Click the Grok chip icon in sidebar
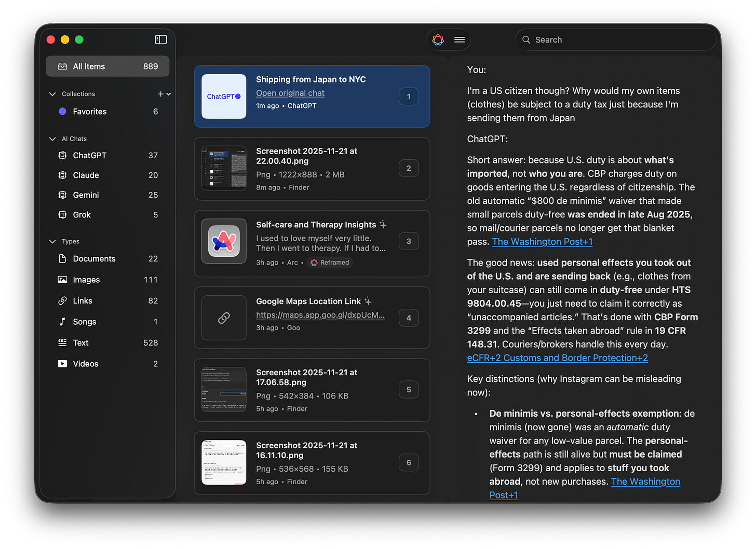This screenshot has width=756, height=549. (62, 214)
